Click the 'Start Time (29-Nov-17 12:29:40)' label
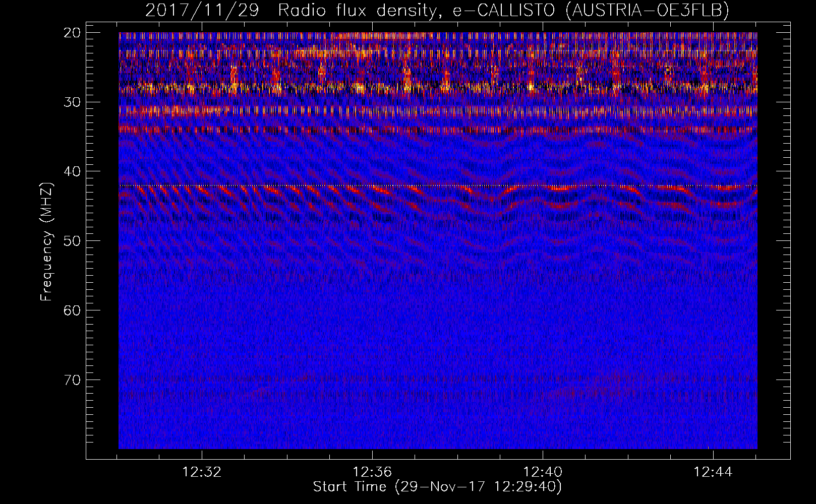816x504 pixels. (437, 487)
